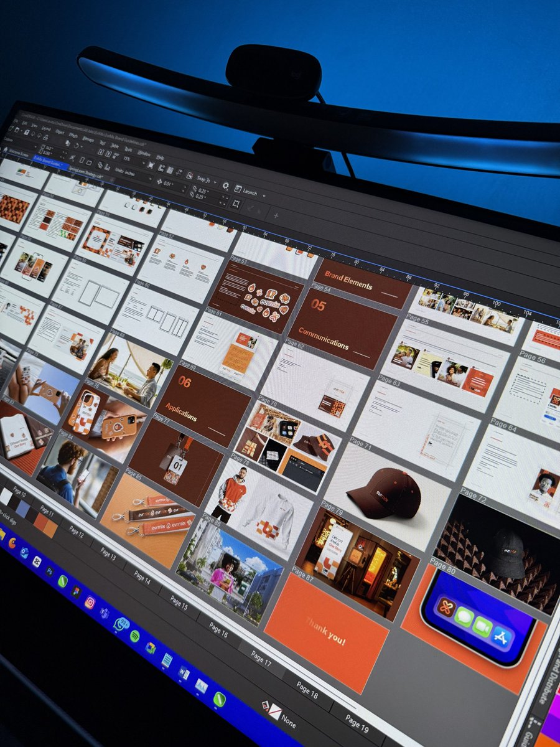Open the Outlook taskbar icon
Screen dimensions: 560x747
point(24,552)
